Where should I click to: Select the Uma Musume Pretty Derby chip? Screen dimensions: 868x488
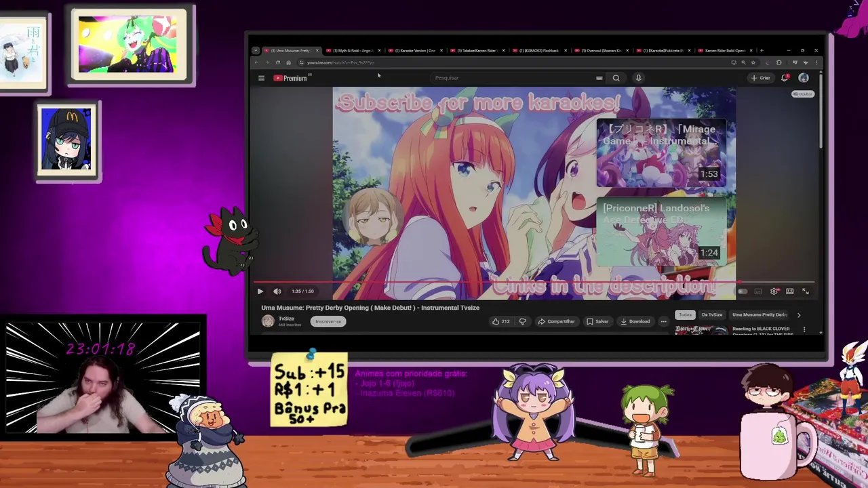pos(759,314)
